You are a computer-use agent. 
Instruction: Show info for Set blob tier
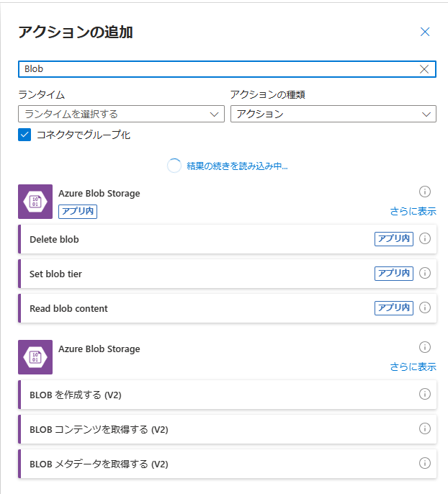[x=425, y=273]
